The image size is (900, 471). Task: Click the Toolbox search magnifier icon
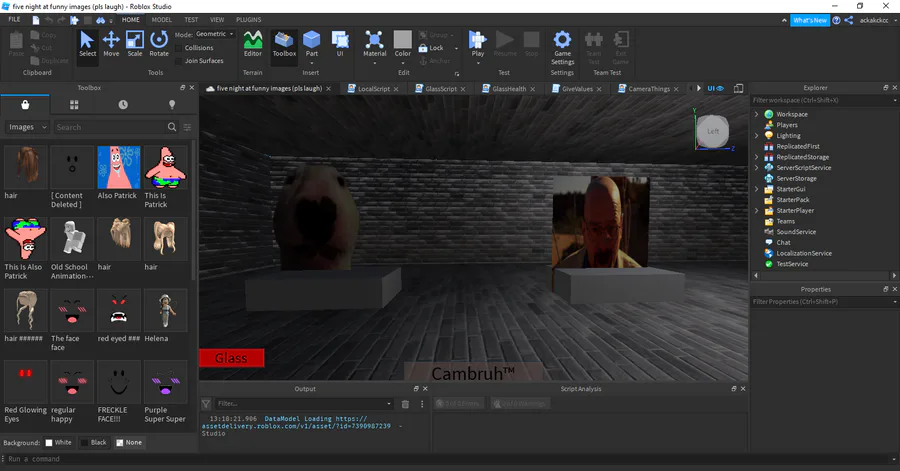[172, 127]
